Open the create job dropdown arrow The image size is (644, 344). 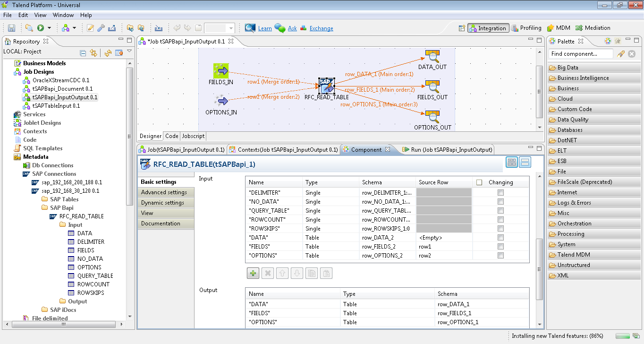(74, 28)
